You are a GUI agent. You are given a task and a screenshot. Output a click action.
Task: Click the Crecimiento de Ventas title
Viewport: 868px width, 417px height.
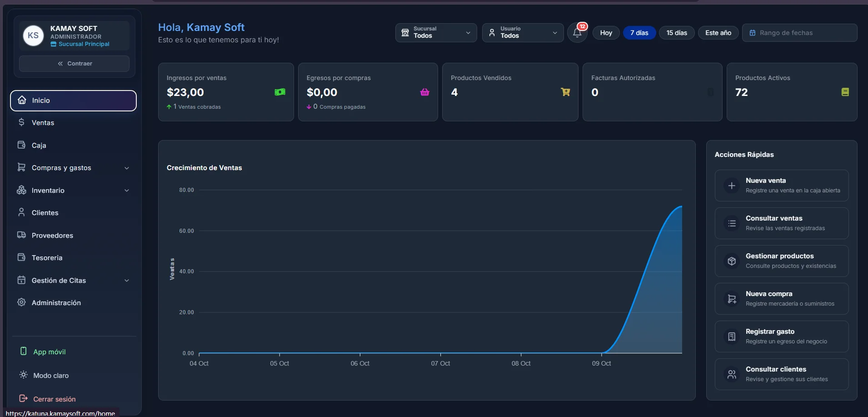click(204, 168)
